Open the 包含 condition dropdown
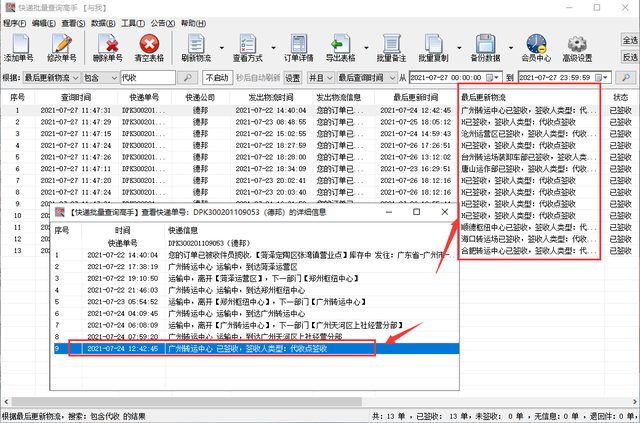Screen dimensions: 640x423 point(100,78)
